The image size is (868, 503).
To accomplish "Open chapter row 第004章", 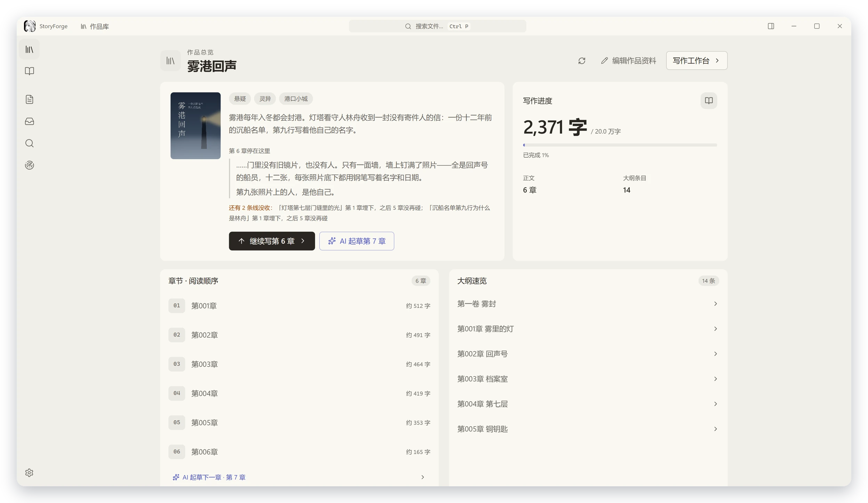I will coord(299,393).
